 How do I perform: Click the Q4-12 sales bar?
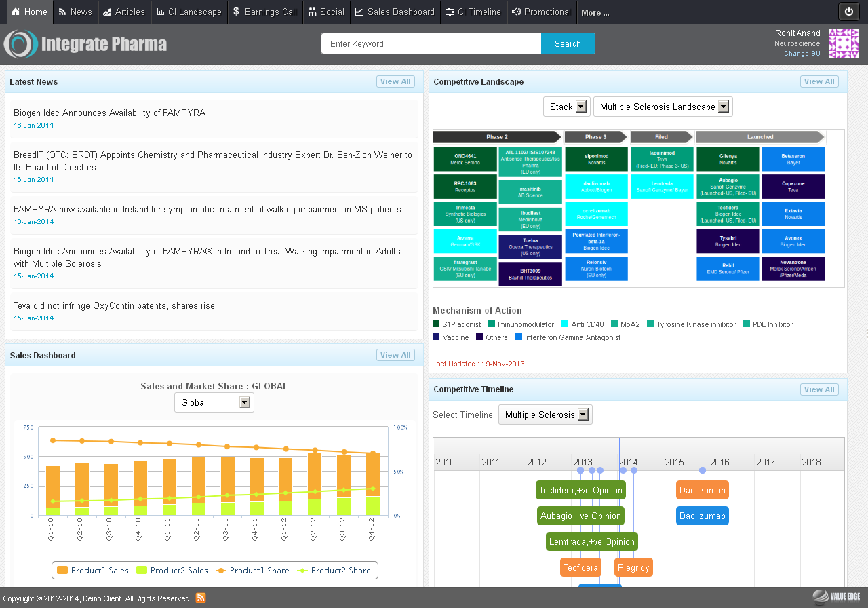point(373,484)
